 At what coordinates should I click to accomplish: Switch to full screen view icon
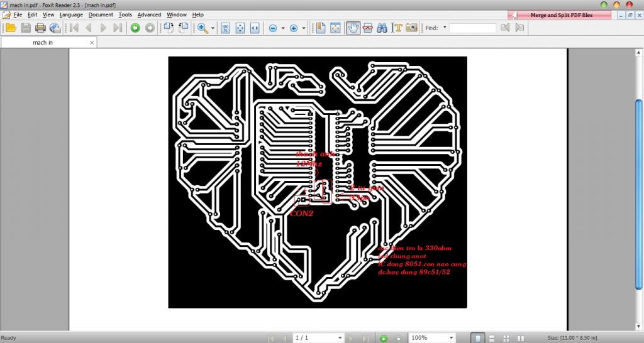coord(336,28)
